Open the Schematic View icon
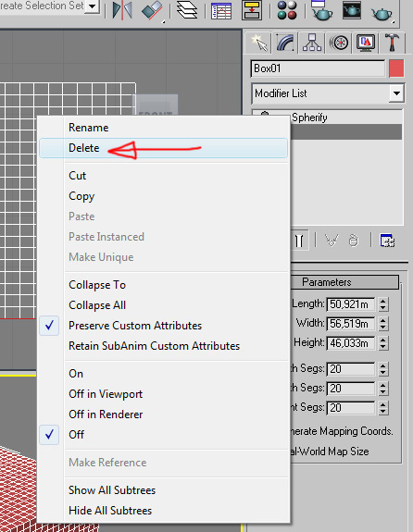The image size is (413, 532). (252, 10)
